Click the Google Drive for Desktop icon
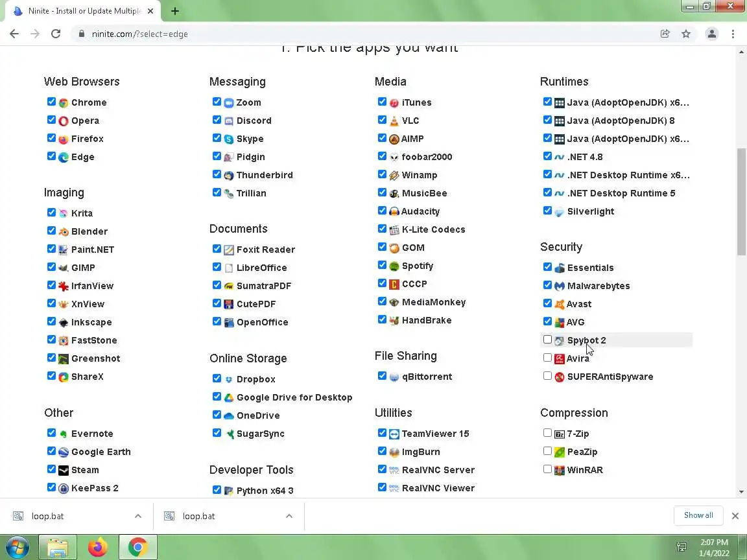Image resolution: width=747 pixels, height=560 pixels. pyautogui.click(x=229, y=397)
